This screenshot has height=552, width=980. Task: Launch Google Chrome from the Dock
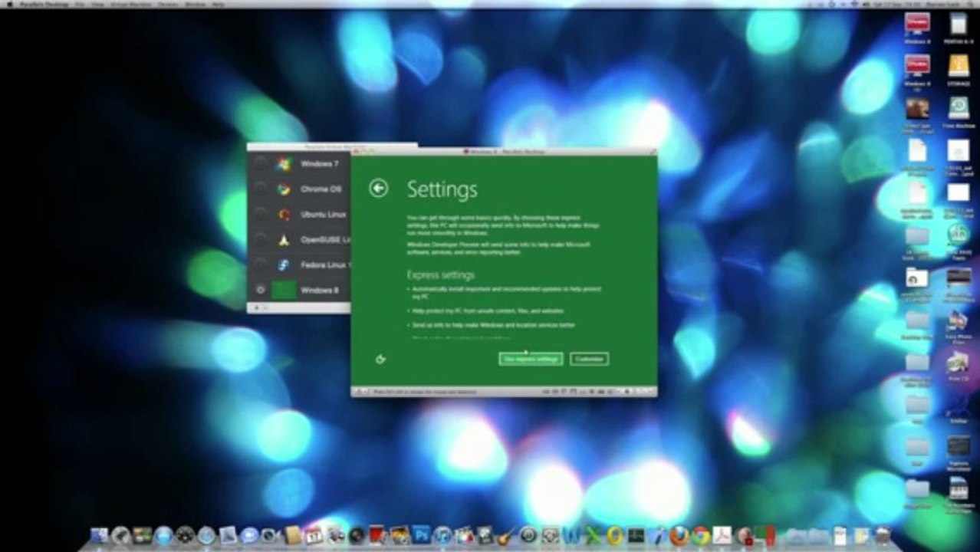(x=701, y=536)
